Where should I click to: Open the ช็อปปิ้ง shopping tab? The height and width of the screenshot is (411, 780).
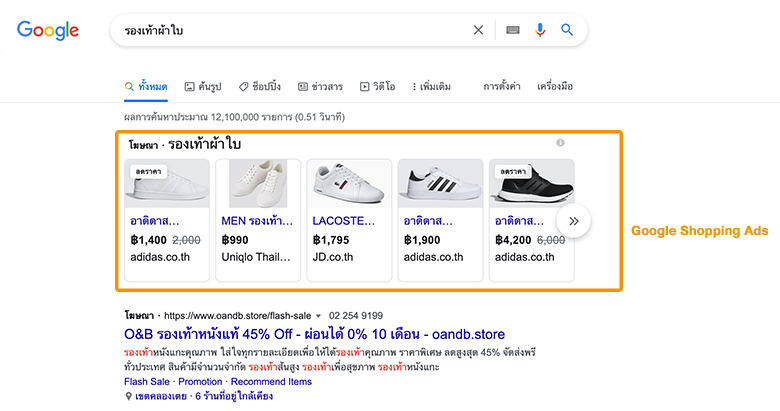point(260,87)
